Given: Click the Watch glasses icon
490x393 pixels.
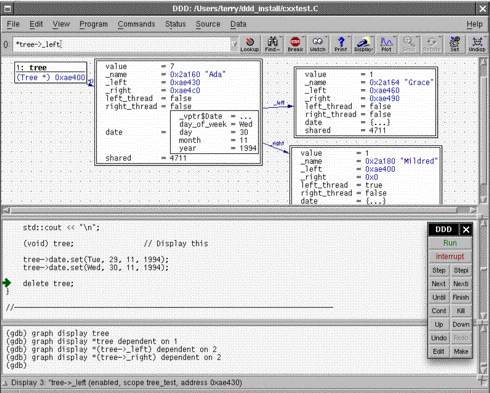Looking at the screenshot, I should pyautogui.click(x=318, y=44).
